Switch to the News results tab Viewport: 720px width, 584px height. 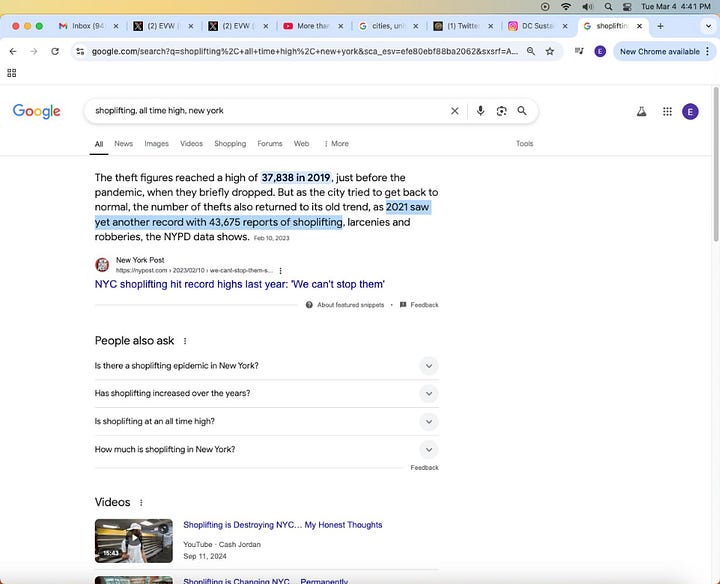(x=124, y=144)
